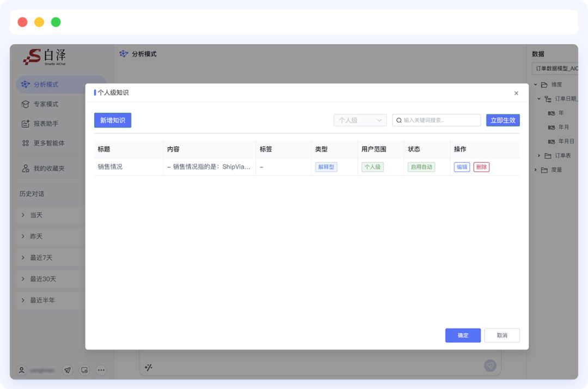This screenshot has height=389, width=588.
Task: Click the 启用自动 status tag
Action: pyautogui.click(x=421, y=167)
